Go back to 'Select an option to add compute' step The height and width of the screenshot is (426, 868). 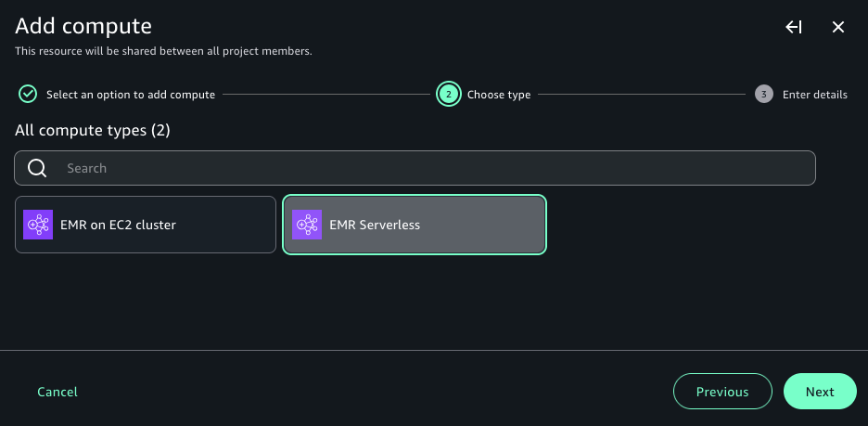click(x=130, y=95)
